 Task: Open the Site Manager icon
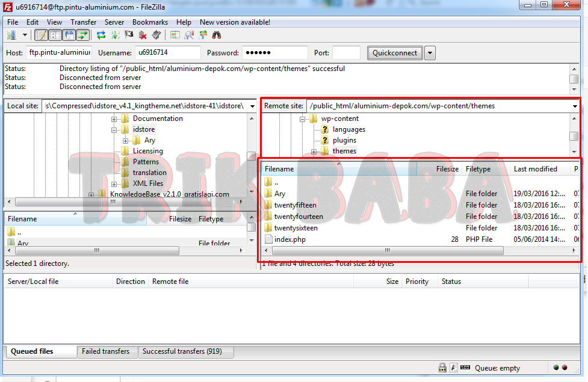tap(11, 35)
